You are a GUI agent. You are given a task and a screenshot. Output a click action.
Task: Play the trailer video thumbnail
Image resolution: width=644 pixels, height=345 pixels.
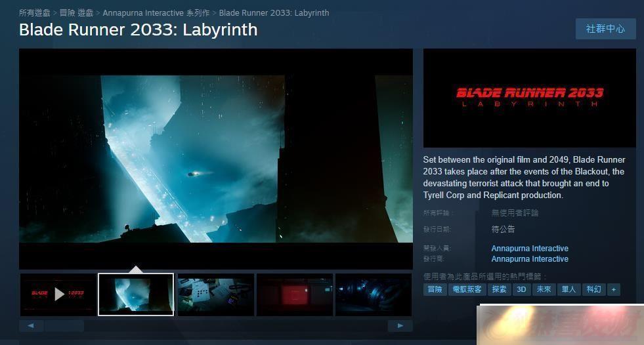pos(58,294)
